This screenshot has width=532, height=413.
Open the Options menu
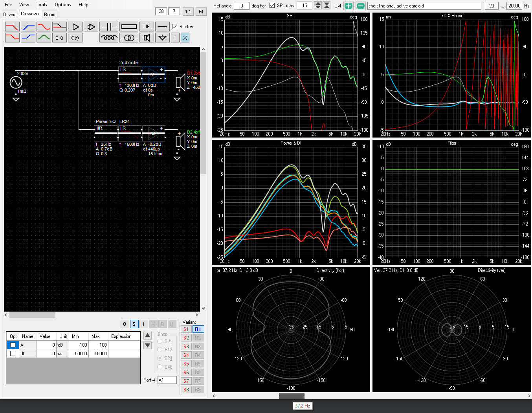pyautogui.click(x=63, y=5)
